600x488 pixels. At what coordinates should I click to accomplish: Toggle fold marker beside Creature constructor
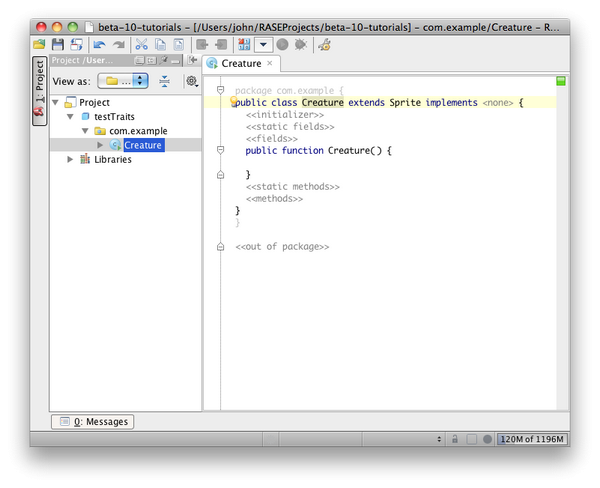(220, 151)
